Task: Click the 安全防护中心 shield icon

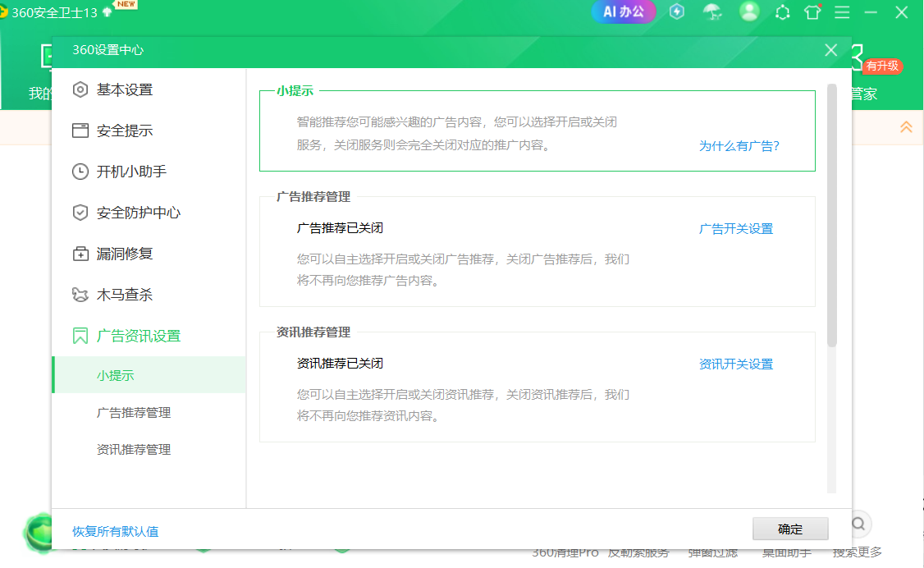Action: [80, 213]
